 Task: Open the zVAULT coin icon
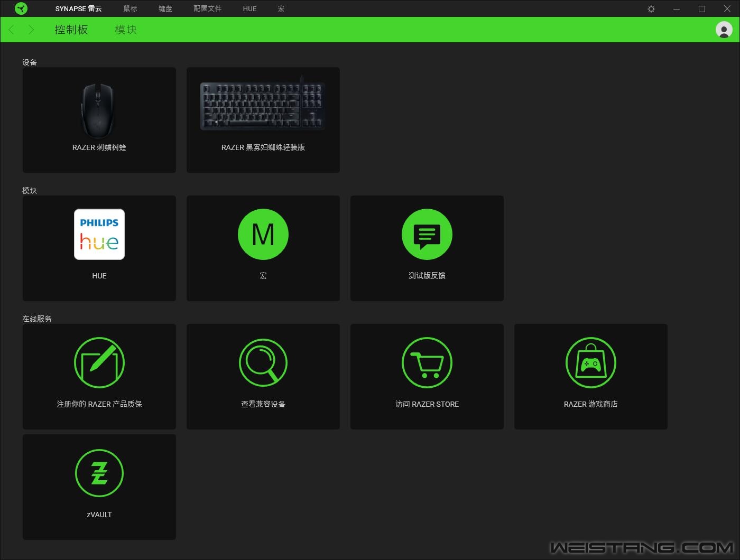tap(99, 473)
